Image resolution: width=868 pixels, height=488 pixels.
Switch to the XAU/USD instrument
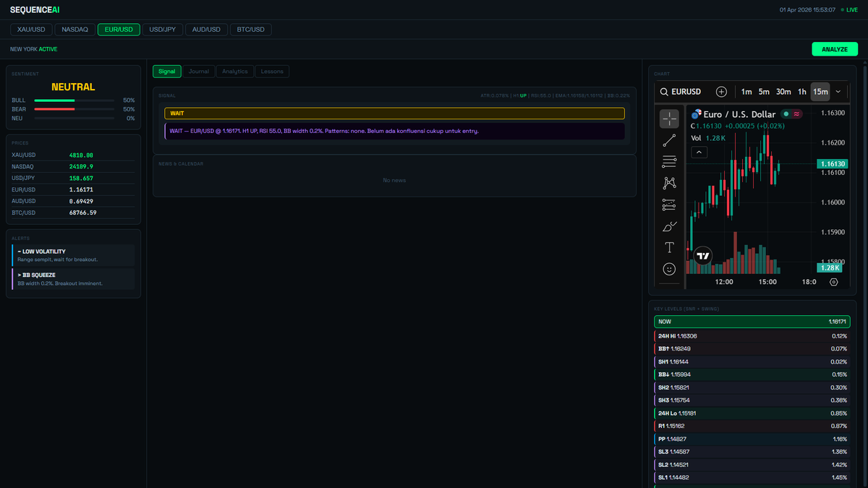(x=31, y=30)
